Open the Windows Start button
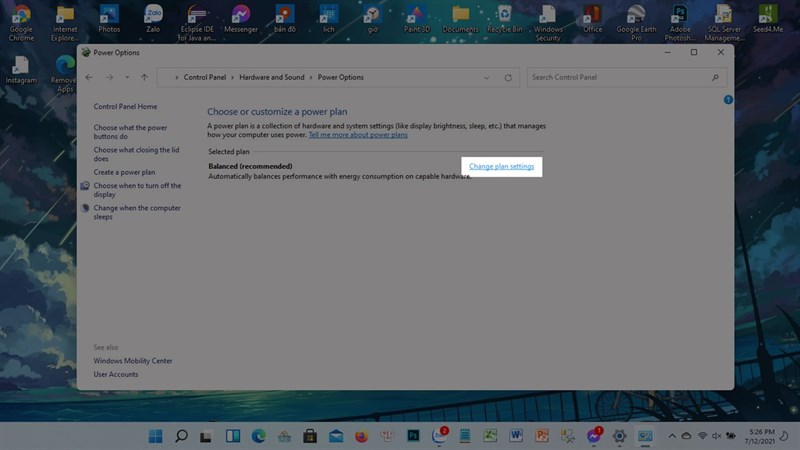Image resolution: width=800 pixels, height=450 pixels. 155,436
